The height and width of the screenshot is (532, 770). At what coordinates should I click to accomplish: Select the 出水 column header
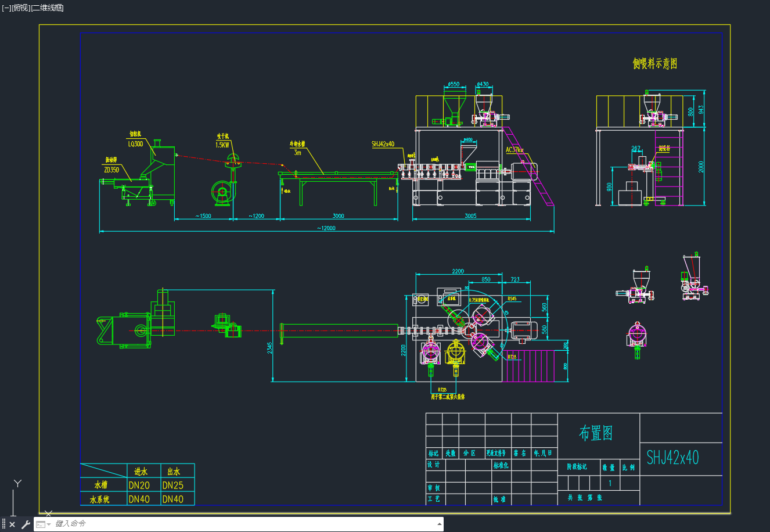click(174, 471)
